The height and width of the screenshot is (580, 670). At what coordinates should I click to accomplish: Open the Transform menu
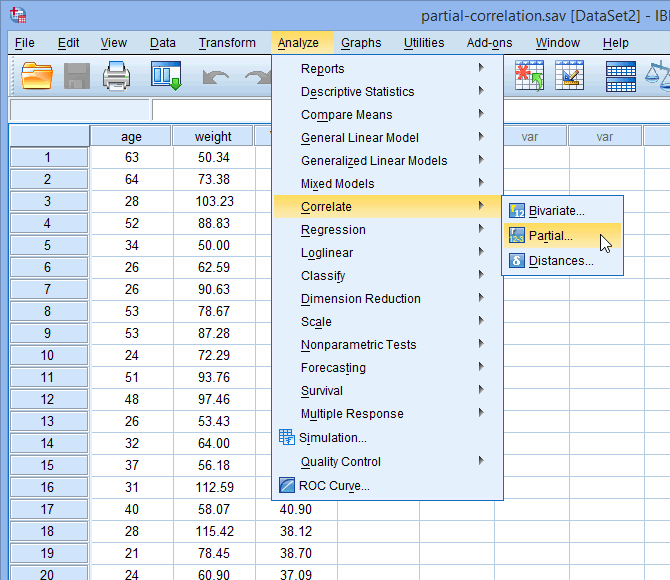point(227,43)
